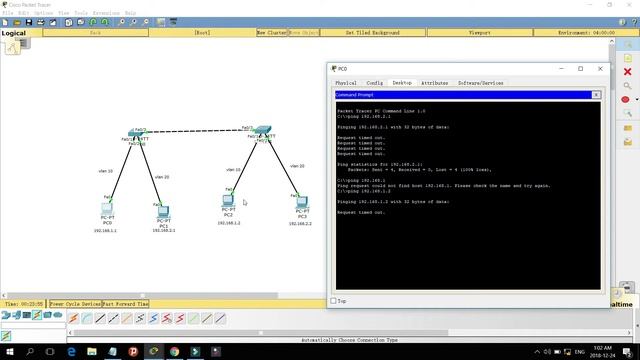Choose the automatic connection orange lightning cable
640x360 pixels.
click(x=73, y=318)
